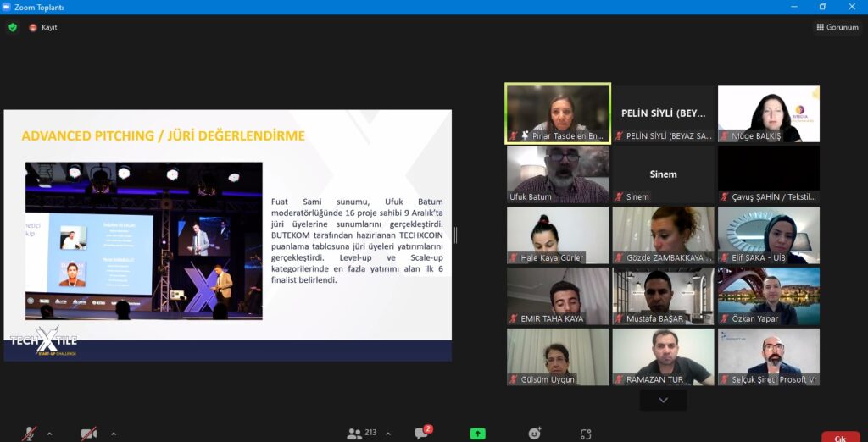Click the red Çık leave button
The width and height of the screenshot is (868, 442).
tap(840, 437)
